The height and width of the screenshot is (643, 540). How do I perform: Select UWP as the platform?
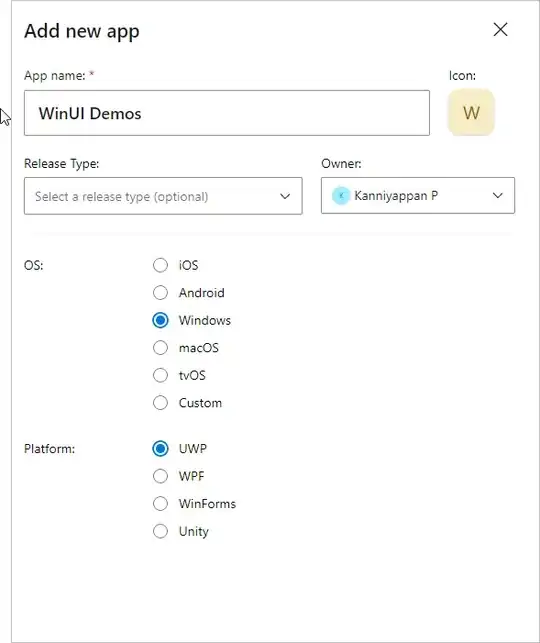160,448
